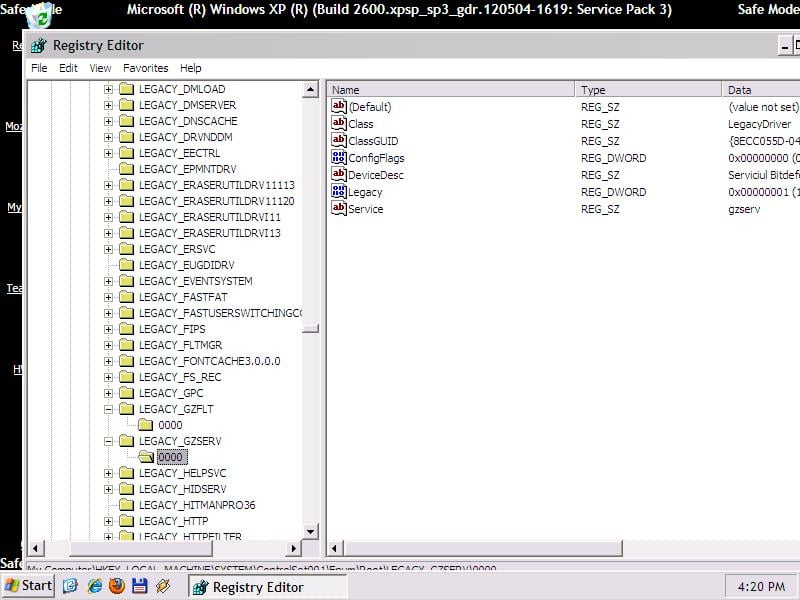
Task: Click the floppy disk quick launch icon
Action: 139,586
